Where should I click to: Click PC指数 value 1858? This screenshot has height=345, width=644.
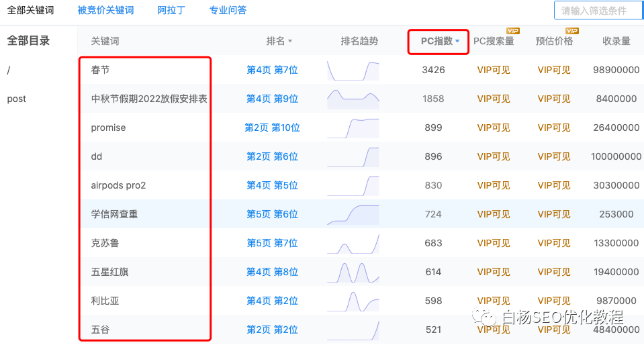click(433, 99)
